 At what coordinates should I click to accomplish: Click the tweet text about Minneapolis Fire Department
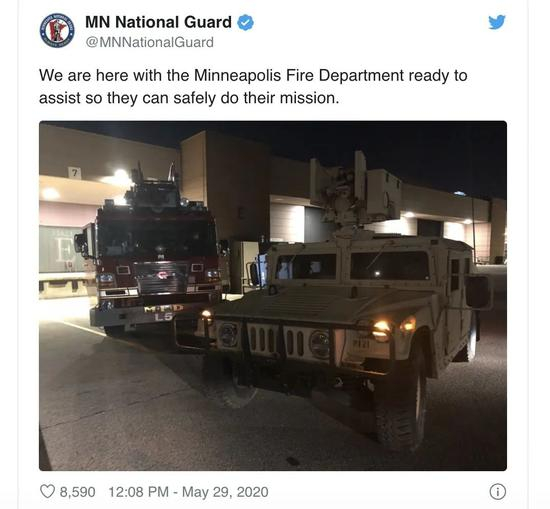pos(253,87)
